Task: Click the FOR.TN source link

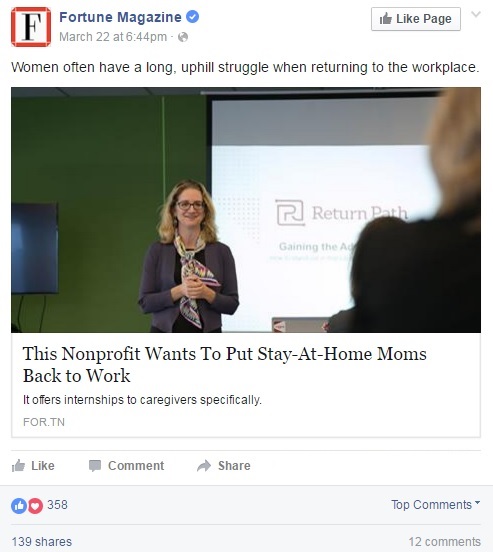Action: click(44, 422)
